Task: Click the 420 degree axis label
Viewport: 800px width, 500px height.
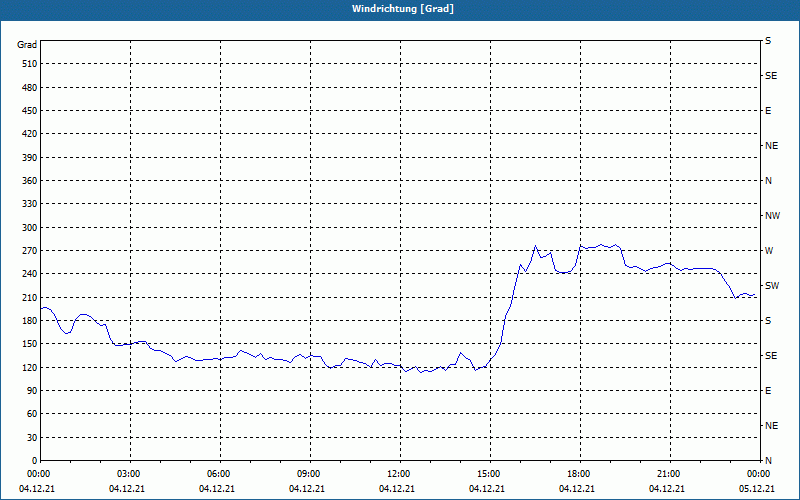Action: point(30,134)
